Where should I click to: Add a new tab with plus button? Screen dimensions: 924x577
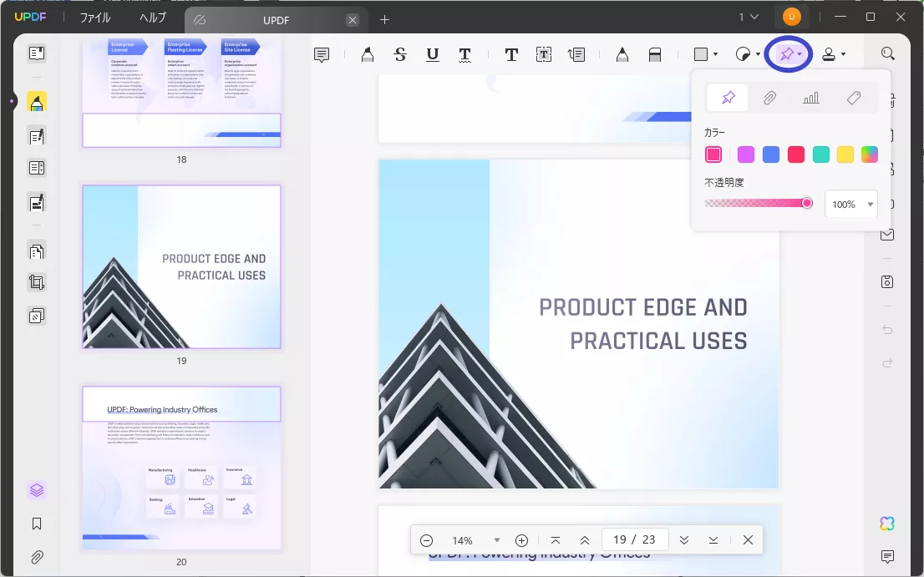(385, 20)
